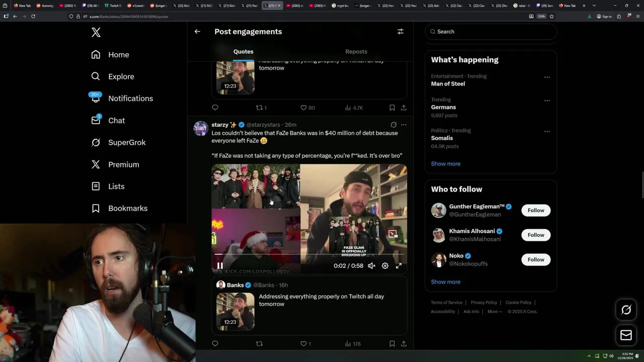Open the 12:23 thumbnail below the video

tap(235, 311)
